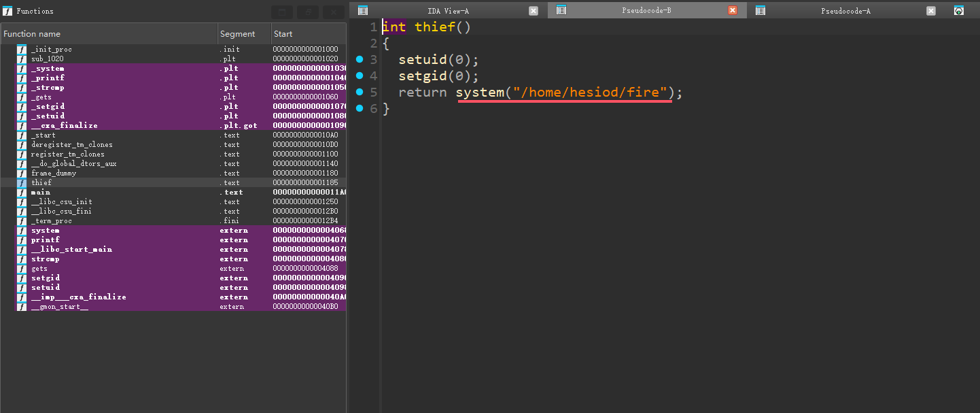
Task: Click the Functions panel title icon
Action: coord(7,11)
